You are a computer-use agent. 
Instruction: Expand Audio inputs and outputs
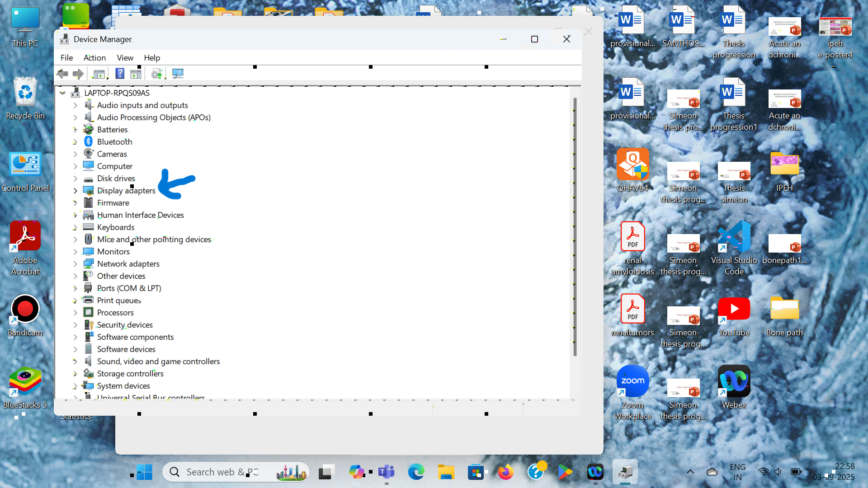[75, 105]
